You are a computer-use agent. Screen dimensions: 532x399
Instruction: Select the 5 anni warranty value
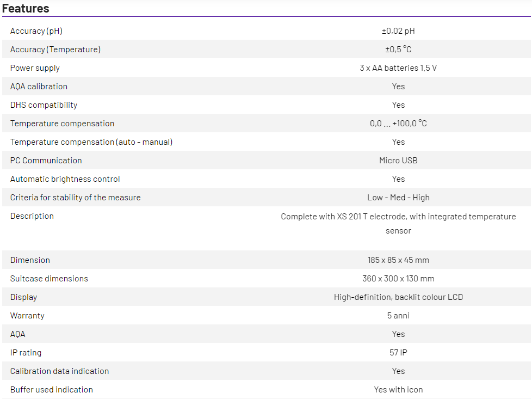[398, 316]
